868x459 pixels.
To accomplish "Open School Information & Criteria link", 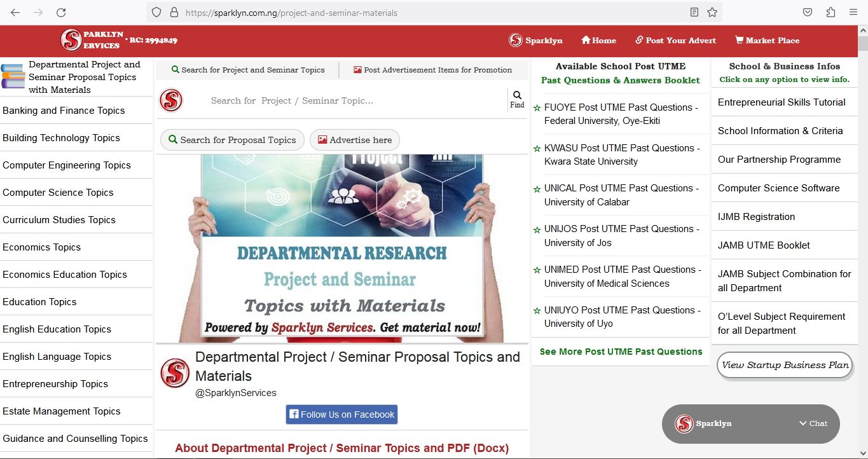I will [x=780, y=131].
